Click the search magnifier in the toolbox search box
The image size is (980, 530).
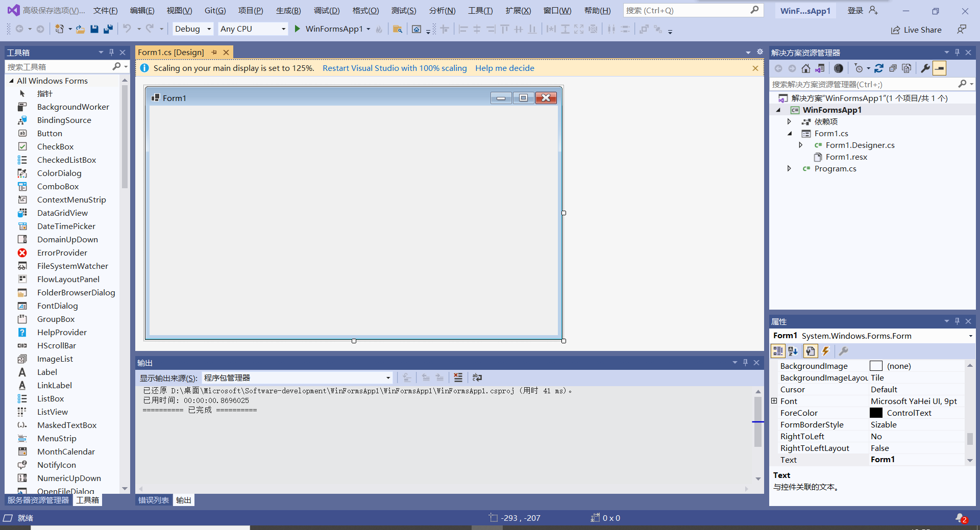116,66
